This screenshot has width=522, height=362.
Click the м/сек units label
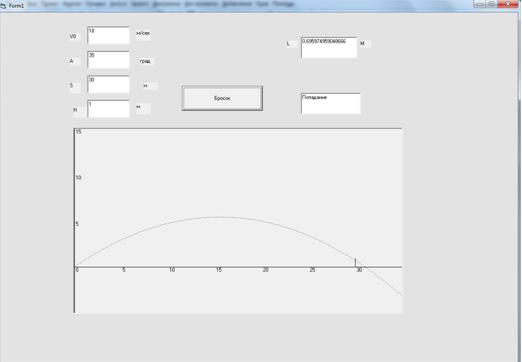point(143,33)
